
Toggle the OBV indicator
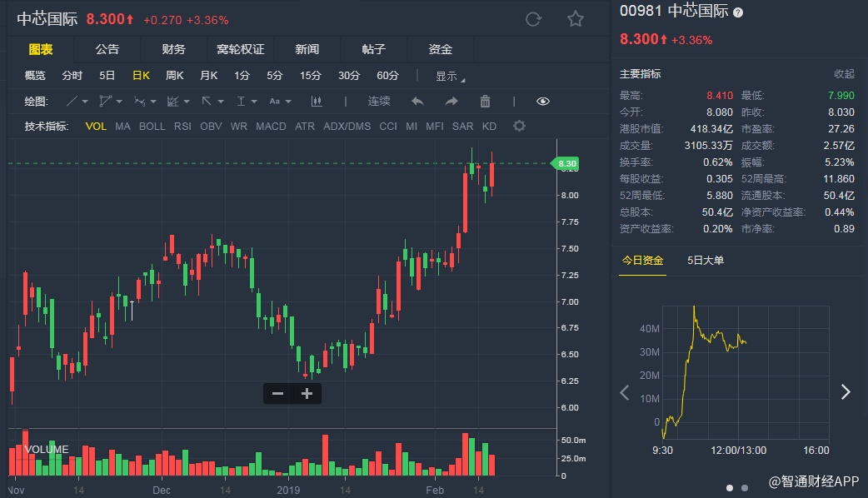click(x=211, y=126)
